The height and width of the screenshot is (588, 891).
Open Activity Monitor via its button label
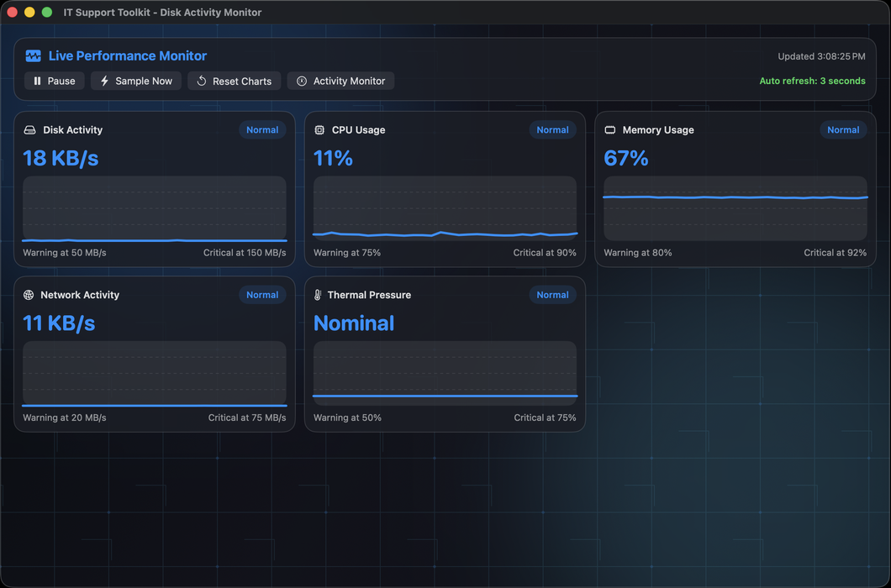point(349,81)
